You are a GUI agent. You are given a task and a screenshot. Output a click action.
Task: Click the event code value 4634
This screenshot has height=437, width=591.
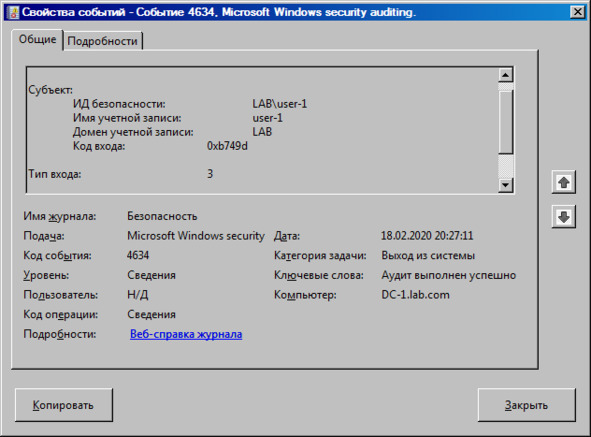pos(138,255)
